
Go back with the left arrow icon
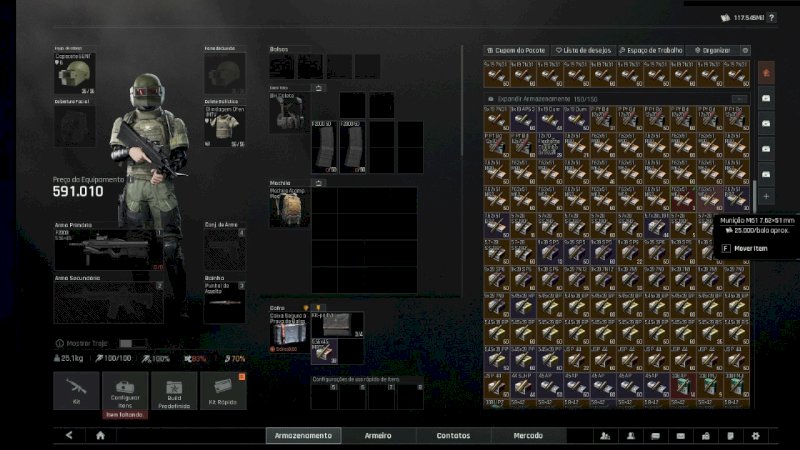tap(69, 436)
